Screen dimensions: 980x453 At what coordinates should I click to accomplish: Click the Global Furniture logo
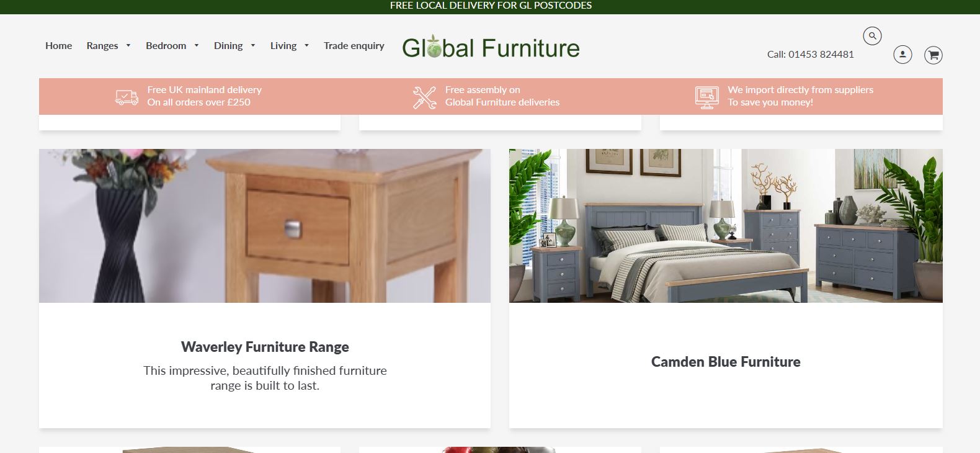pyautogui.click(x=491, y=48)
